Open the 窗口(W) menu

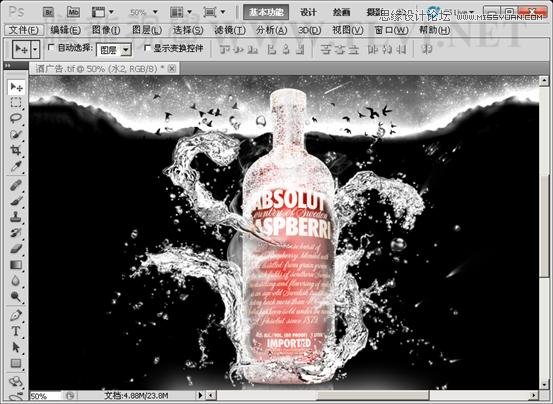[391, 30]
